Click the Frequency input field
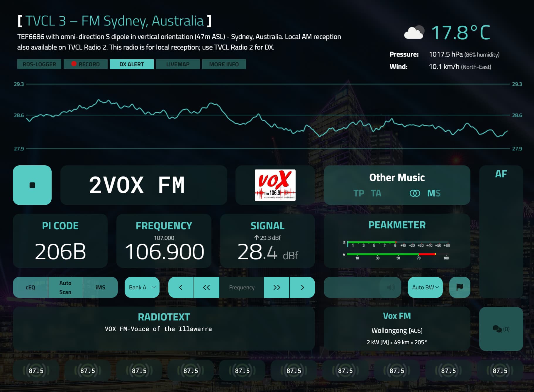Viewport: 534px width, 392px height. point(242,287)
